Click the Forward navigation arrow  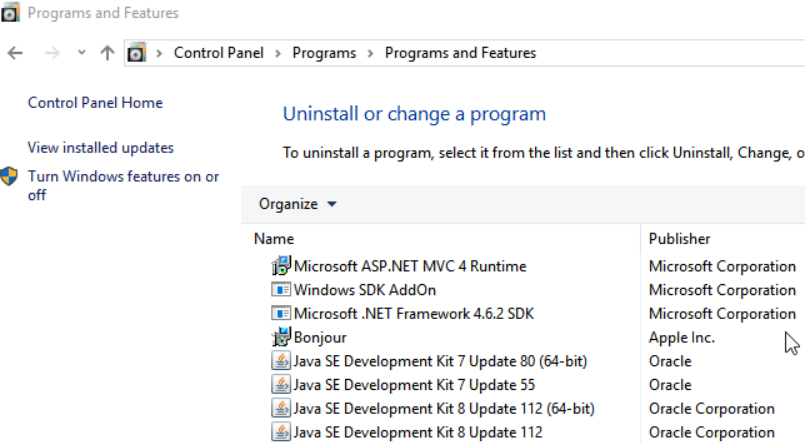(52, 53)
